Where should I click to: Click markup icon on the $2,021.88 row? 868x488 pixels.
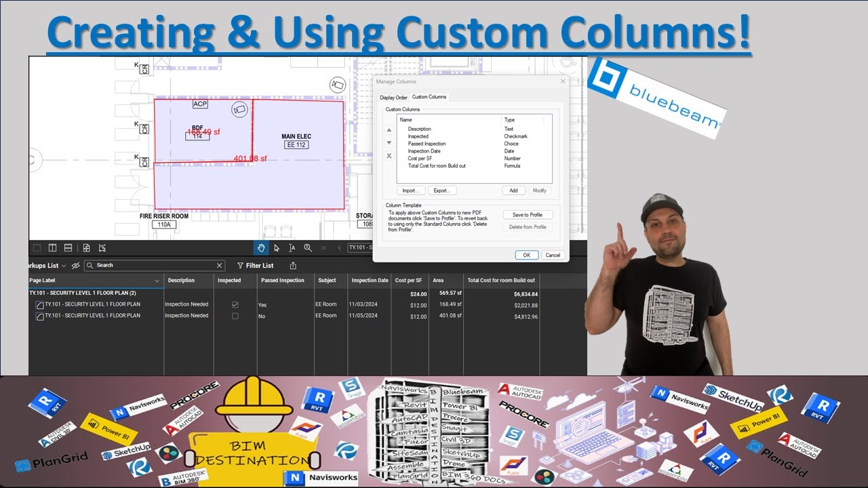point(39,305)
